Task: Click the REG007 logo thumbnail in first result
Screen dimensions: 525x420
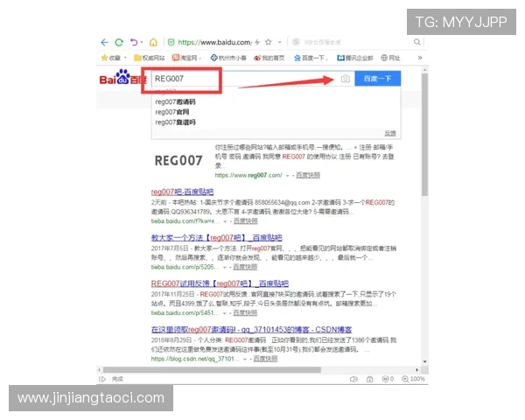Action: click(178, 161)
